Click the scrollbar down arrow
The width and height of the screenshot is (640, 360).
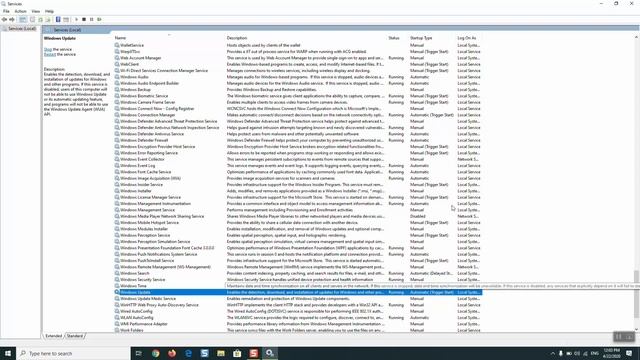pos(636,329)
